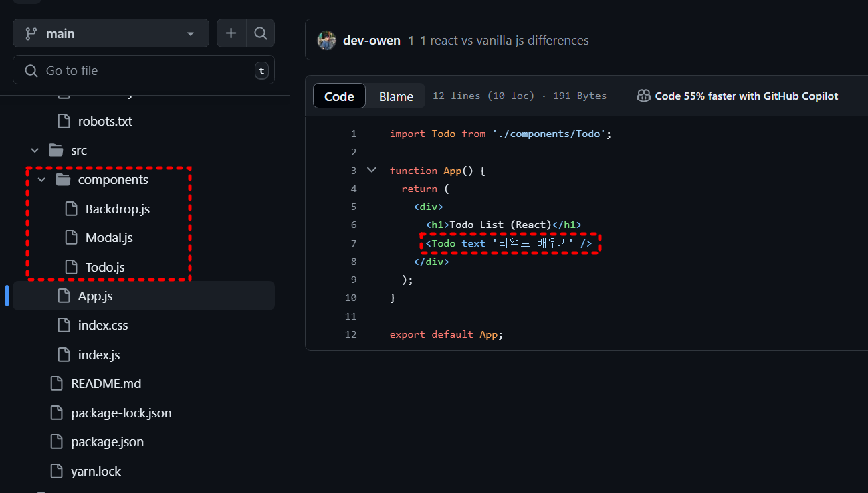Select App.js in file tree
868x493 pixels.
pyautogui.click(x=144, y=296)
